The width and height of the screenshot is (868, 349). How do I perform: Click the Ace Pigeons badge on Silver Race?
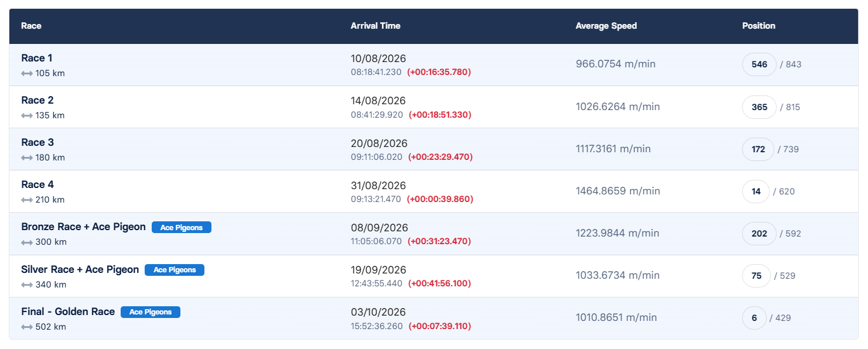(175, 270)
